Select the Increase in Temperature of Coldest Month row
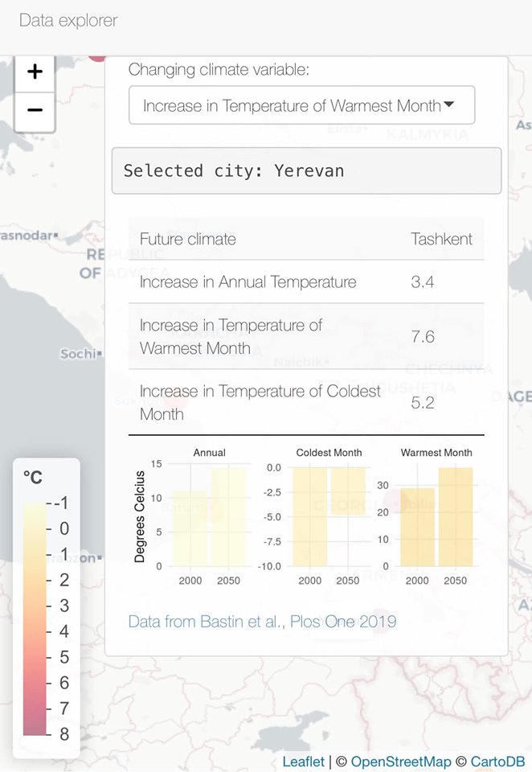Image resolution: width=532 pixels, height=772 pixels. 260,402
